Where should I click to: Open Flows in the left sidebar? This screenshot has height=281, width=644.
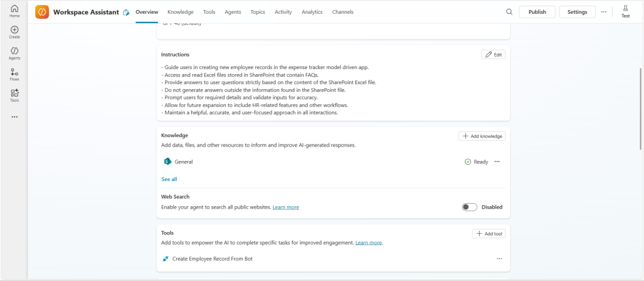[x=14, y=74]
